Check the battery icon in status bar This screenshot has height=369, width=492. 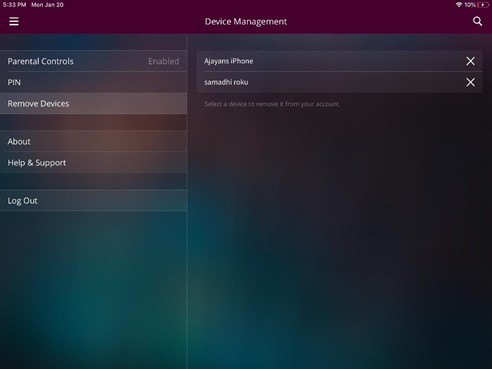483,5
